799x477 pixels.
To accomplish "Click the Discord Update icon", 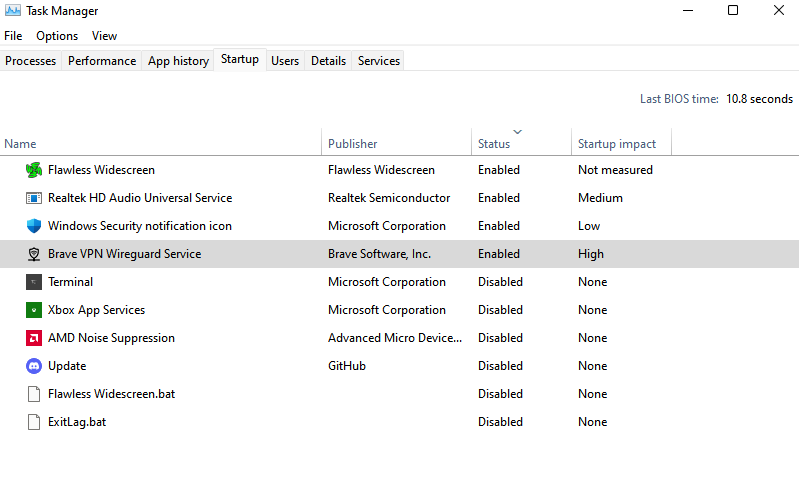I will 34,366.
